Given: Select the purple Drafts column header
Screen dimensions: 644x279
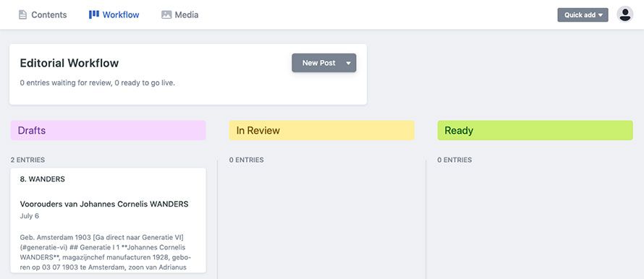Looking at the screenshot, I should (108, 131).
